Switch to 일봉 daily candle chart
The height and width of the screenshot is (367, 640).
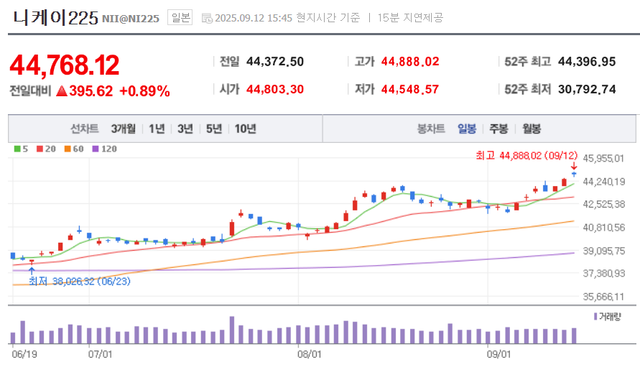467,129
